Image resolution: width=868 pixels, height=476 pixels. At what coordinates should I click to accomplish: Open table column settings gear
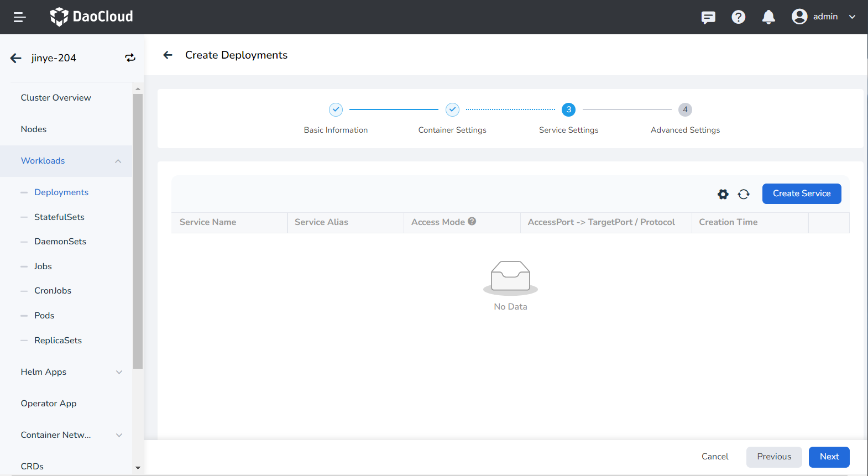[723, 194]
